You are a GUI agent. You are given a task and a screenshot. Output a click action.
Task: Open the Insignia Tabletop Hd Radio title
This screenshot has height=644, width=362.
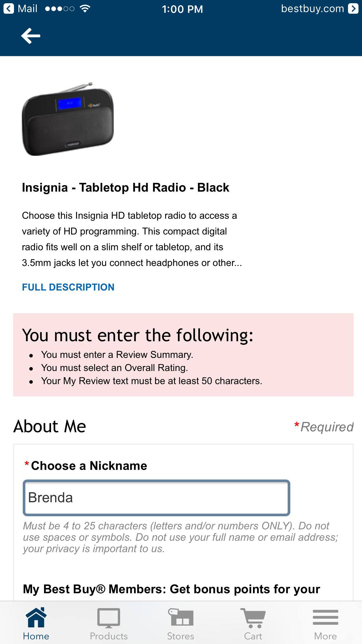tap(126, 188)
